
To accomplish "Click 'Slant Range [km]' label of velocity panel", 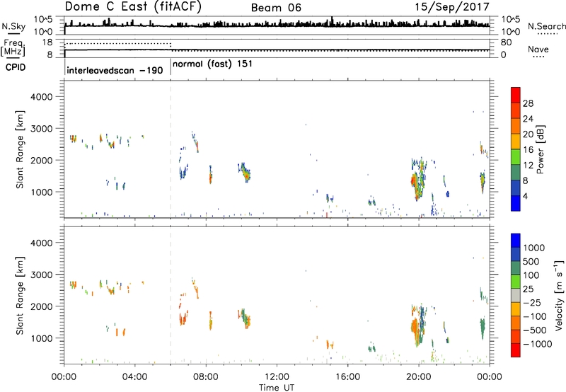I will 20,295.
